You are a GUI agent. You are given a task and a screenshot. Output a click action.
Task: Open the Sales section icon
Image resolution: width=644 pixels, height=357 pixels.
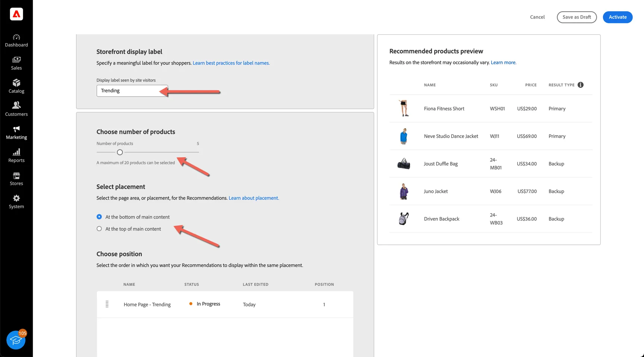point(16,60)
